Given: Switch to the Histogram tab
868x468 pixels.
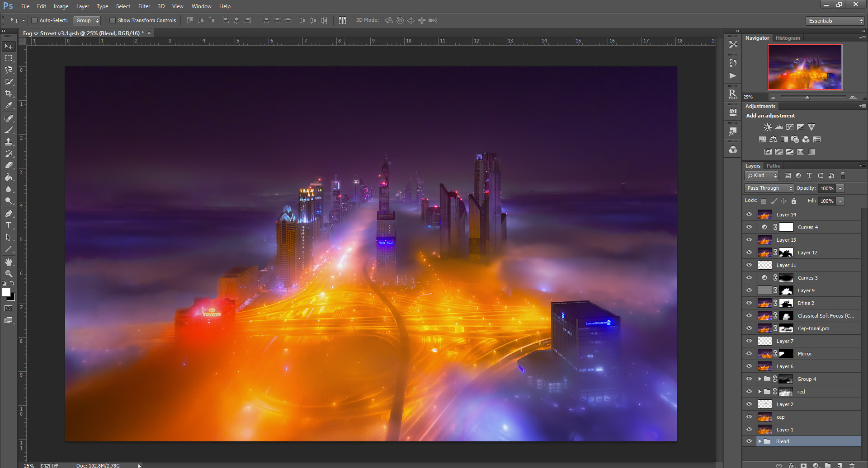Looking at the screenshot, I should pyautogui.click(x=788, y=38).
